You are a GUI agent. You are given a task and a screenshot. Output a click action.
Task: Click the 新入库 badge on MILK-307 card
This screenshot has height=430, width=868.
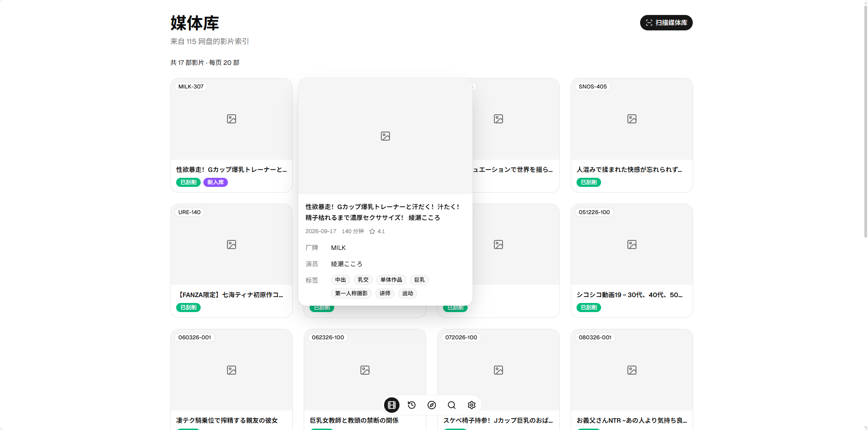[x=216, y=182]
